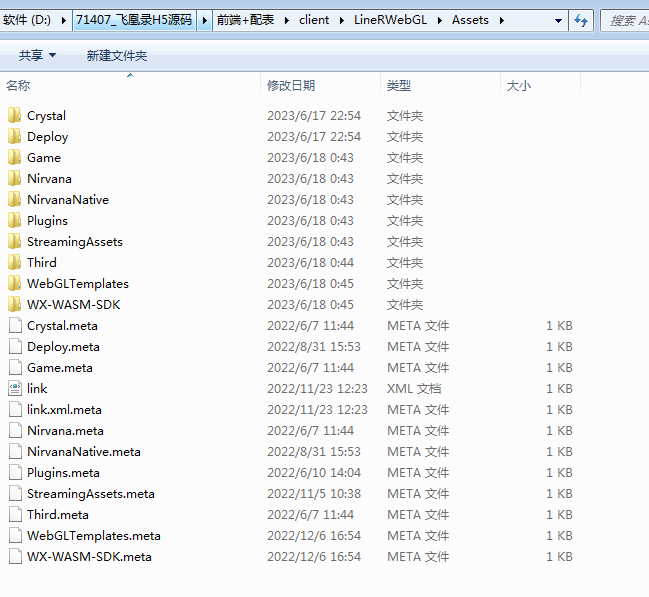Sort by the 类型 column header
This screenshot has width=649, height=597.
pos(399,86)
